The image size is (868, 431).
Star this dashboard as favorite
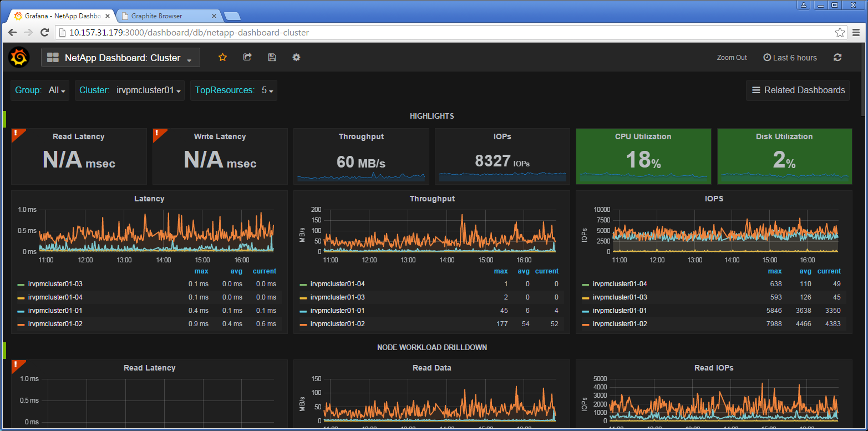tap(222, 57)
